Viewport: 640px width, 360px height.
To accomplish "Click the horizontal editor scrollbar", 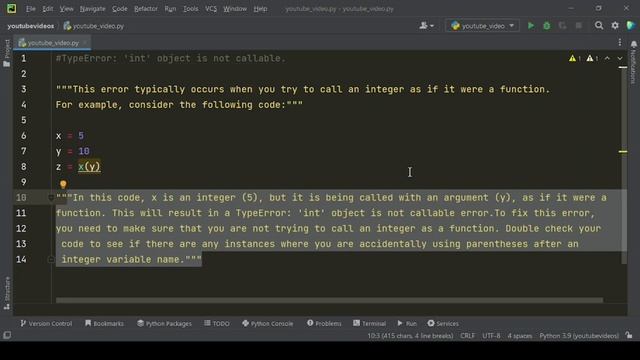I will pos(329,300).
